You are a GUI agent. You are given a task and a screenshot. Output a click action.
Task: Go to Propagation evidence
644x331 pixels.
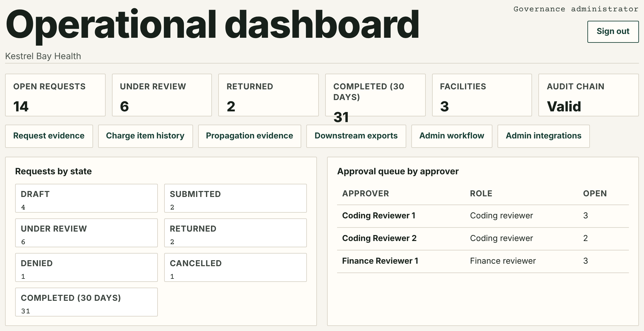249,136
